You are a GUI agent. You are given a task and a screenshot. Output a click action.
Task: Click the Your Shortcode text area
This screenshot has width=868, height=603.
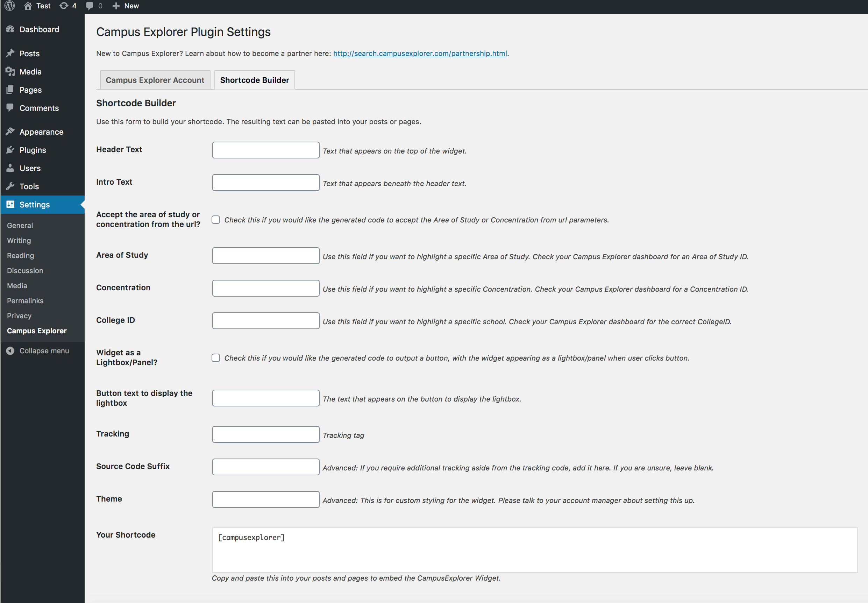534,550
